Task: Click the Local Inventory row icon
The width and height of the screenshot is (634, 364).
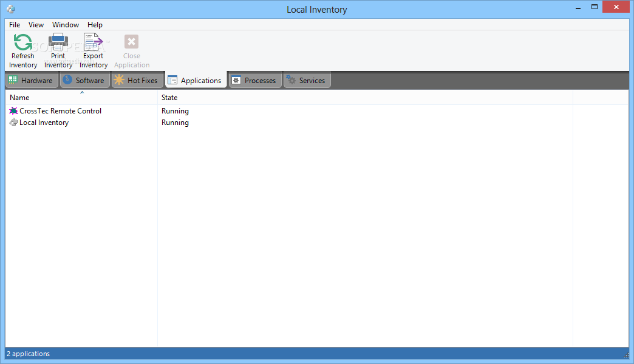Action: tap(14, 123)
